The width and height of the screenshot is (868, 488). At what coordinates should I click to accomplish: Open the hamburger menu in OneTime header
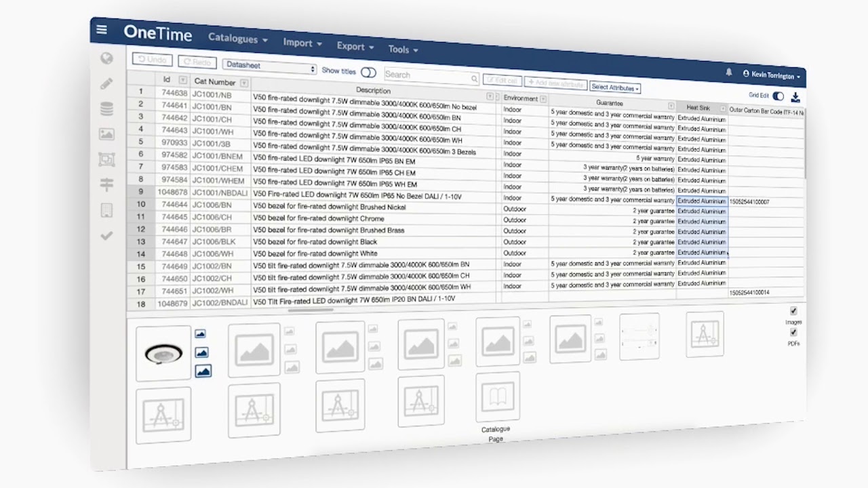pyautogui.click(x=102, y=29)
